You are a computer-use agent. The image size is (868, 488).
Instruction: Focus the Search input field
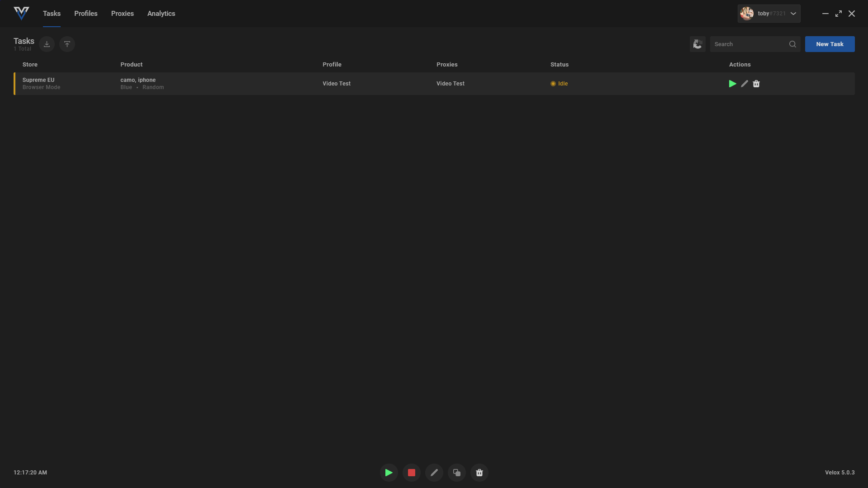point(749,44)
